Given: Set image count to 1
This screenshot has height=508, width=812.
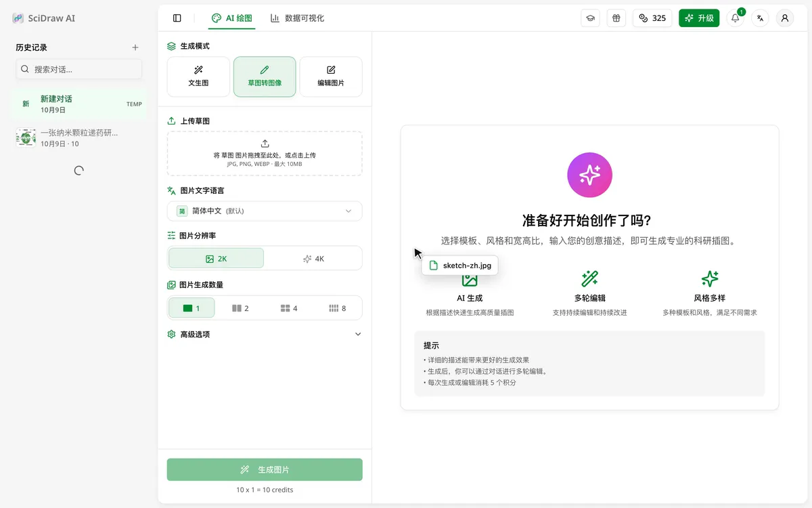Looking at the screenshot, I should (x=192, y=308).
